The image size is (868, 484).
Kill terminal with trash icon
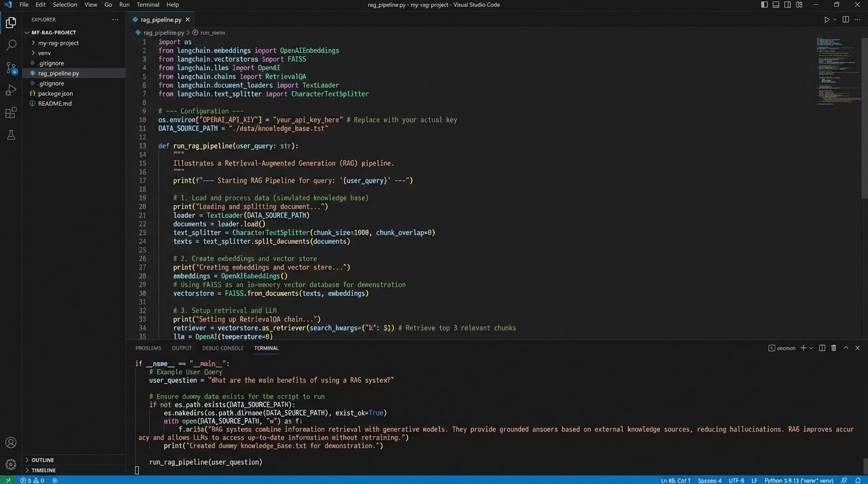pos(833,348)
